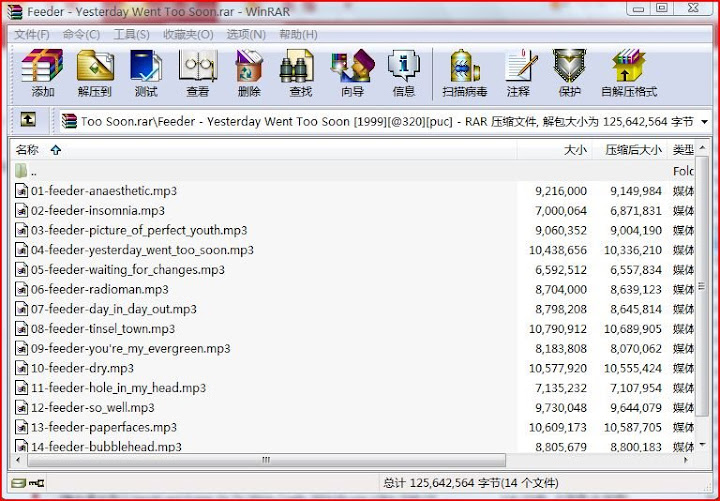This screenshot has height=501, width=720.
Task: Click size value 9,216,000
Action: pos(561,191)
